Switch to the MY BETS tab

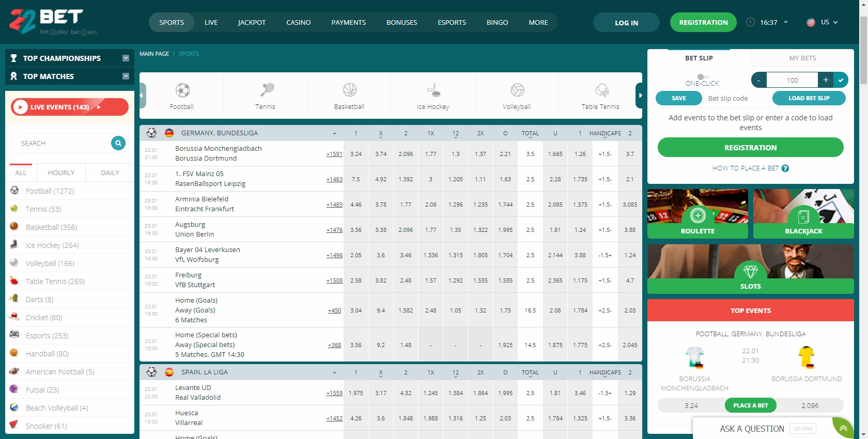802,58
